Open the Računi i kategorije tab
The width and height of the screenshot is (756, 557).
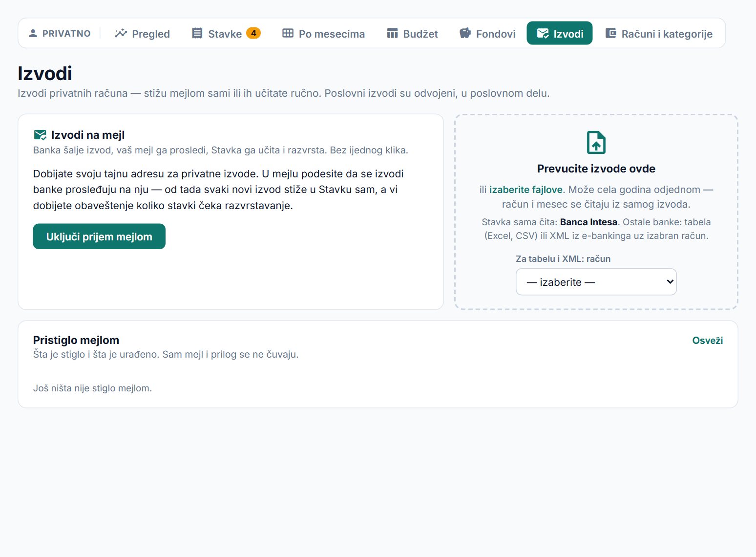[x=659, y=33]
